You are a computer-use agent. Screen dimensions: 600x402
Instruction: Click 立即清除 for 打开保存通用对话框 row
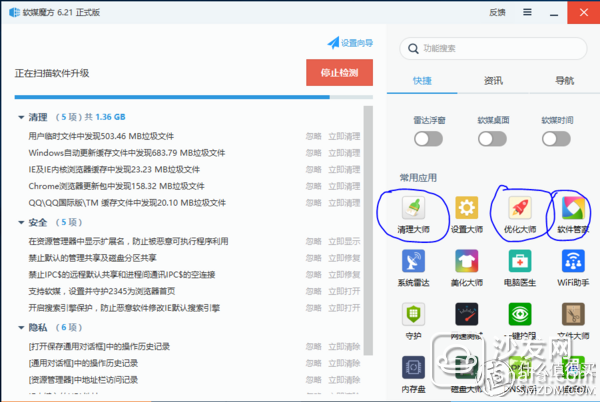coord(344,347)
